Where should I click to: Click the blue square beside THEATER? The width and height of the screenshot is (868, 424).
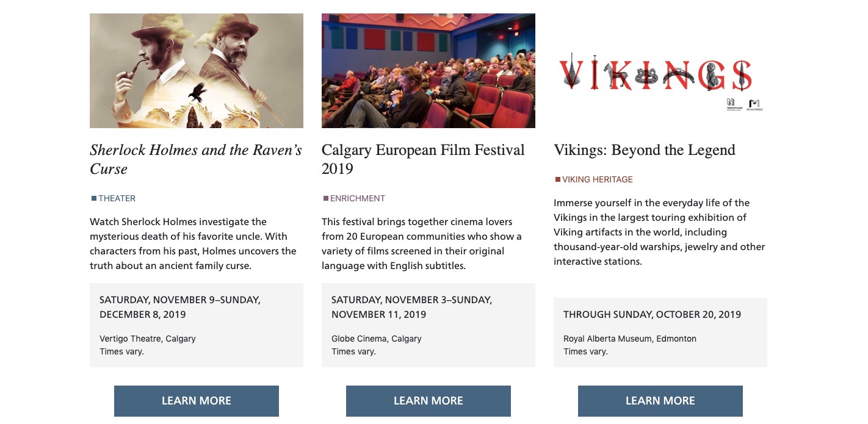click(x=94, y=198)
